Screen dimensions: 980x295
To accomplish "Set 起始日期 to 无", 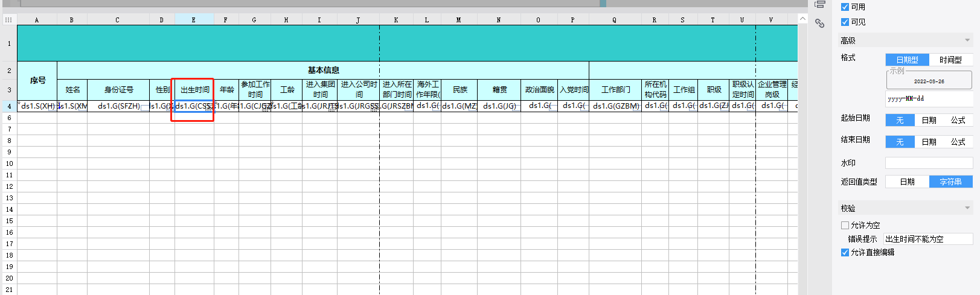I will [x=900, y=120].
